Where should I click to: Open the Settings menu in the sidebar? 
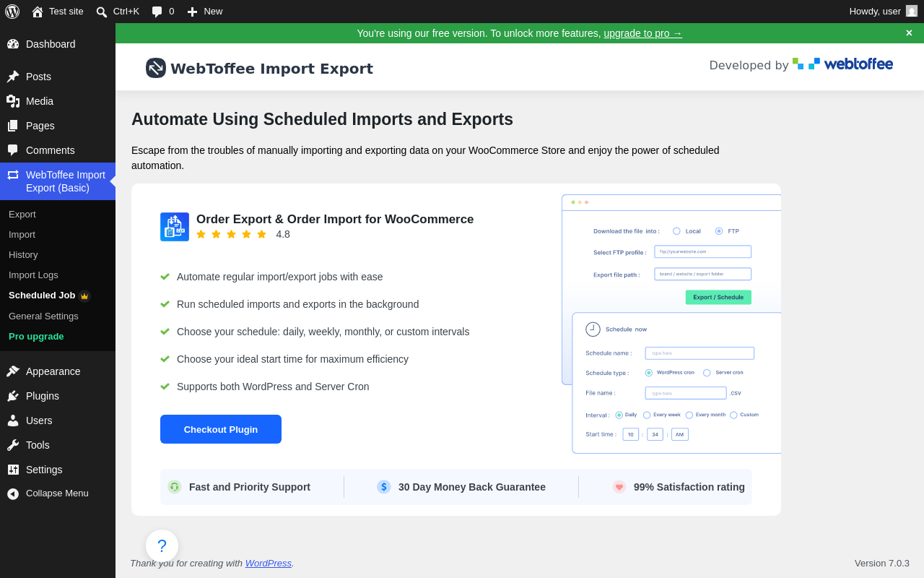pos(58,470)
